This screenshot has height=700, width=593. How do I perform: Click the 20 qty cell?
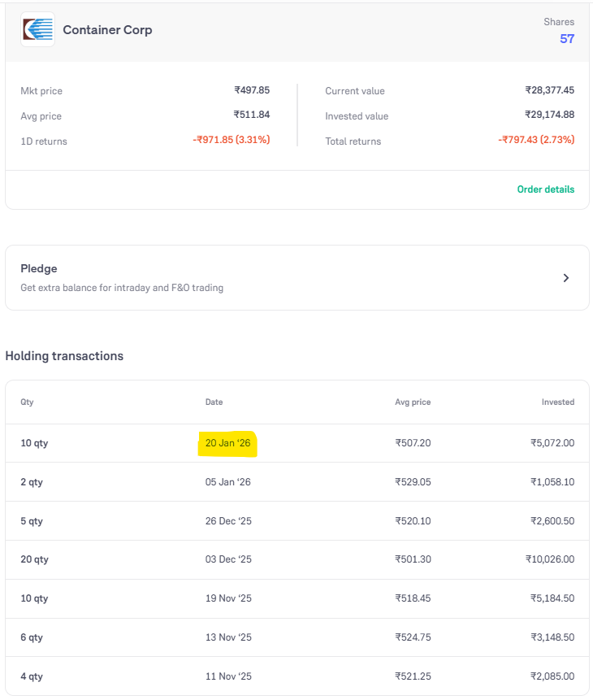click(34, 559)
